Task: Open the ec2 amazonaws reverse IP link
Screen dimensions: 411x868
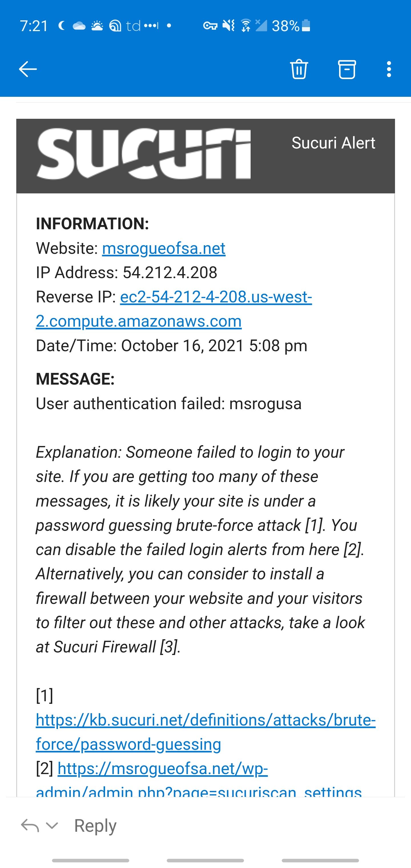Action: click(x=215, y=297)
